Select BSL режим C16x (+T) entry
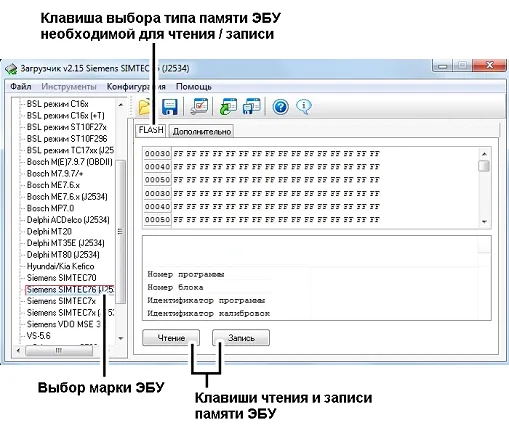 click(x=65, y=116)
